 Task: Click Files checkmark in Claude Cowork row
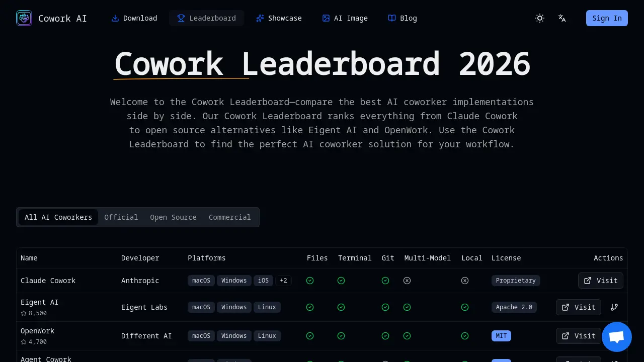pos(310,281)
